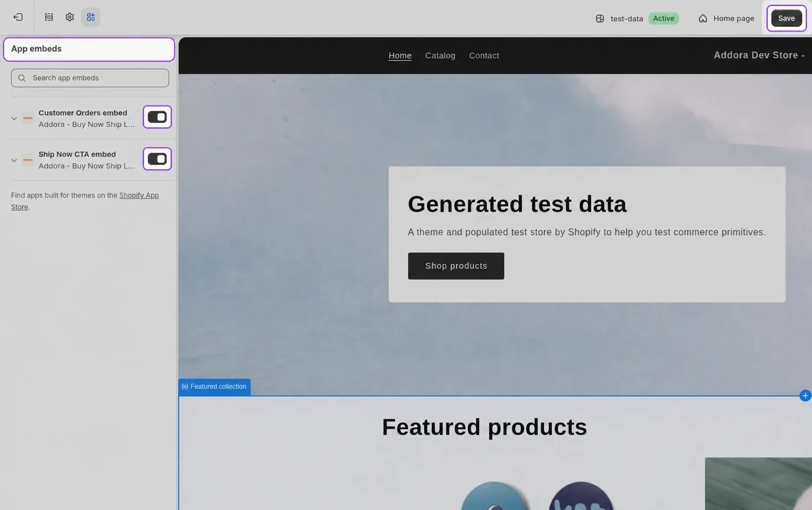Click the Shop products button
This screenshot has height=510, width=812.
pos(456,266)
